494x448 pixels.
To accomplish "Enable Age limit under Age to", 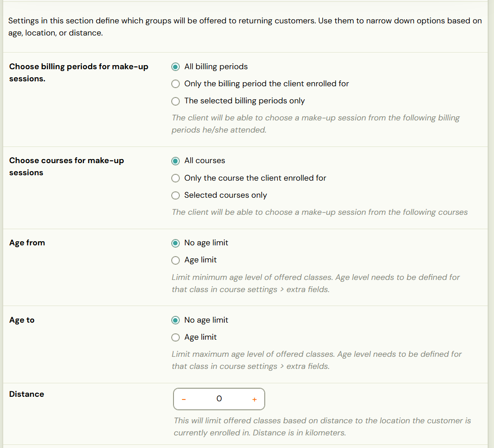I will point(175,337).
